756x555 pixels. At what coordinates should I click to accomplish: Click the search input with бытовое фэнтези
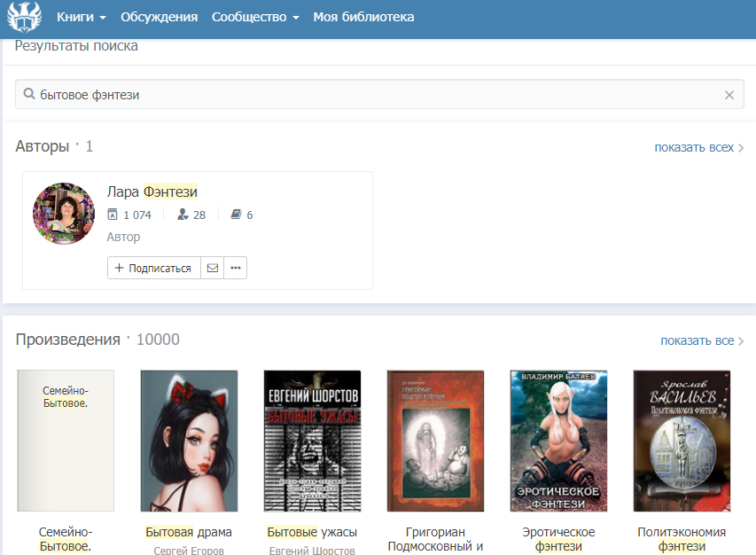(x=372, y=95)
